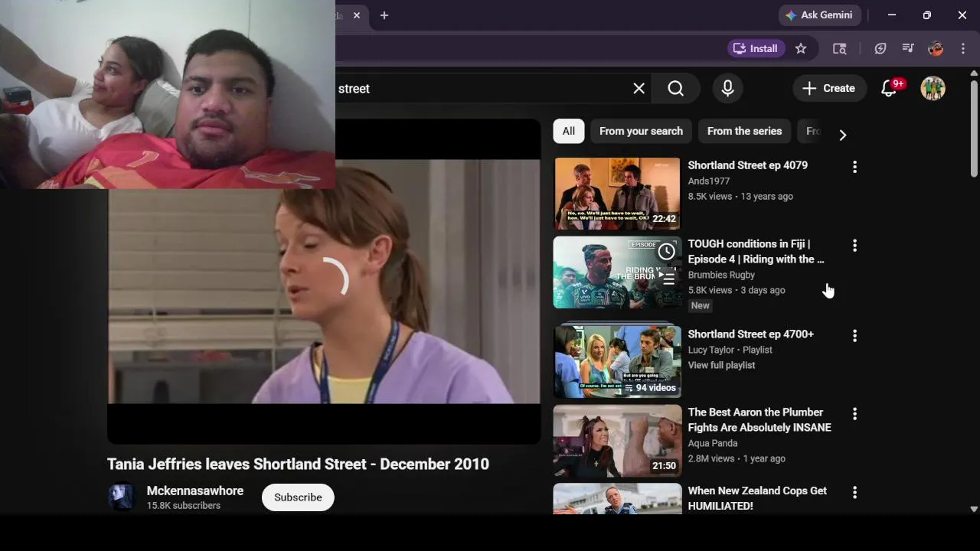The height and width of the screenshot is (551, 980).
Task: Open the Ands1977 channel link
Action: pos(708,181)
